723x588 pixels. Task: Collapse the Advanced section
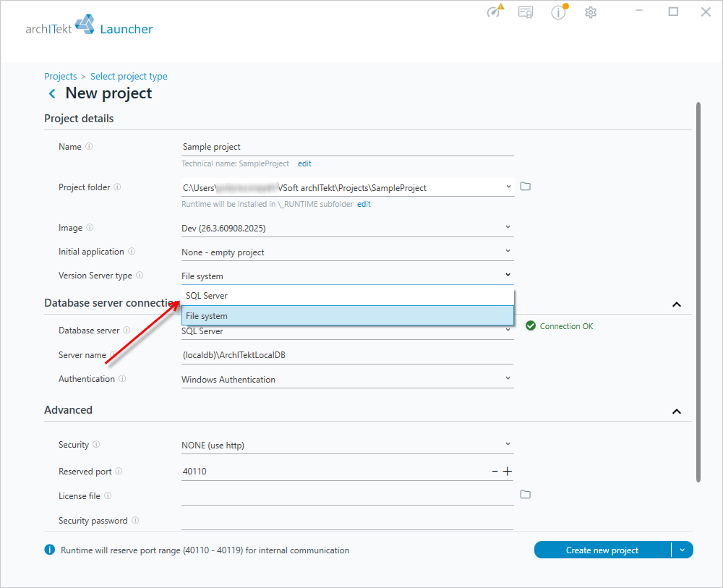coord(677,412)
